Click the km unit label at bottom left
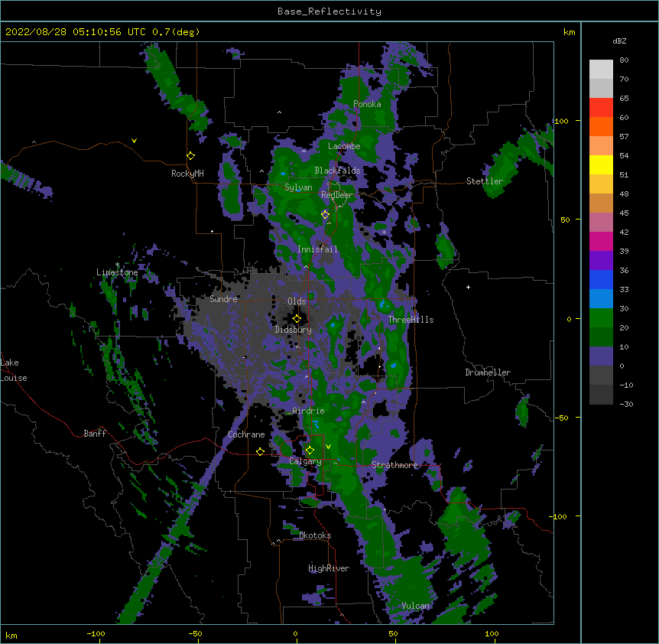This screenshot has width=659, height=644. coord(11,636)
